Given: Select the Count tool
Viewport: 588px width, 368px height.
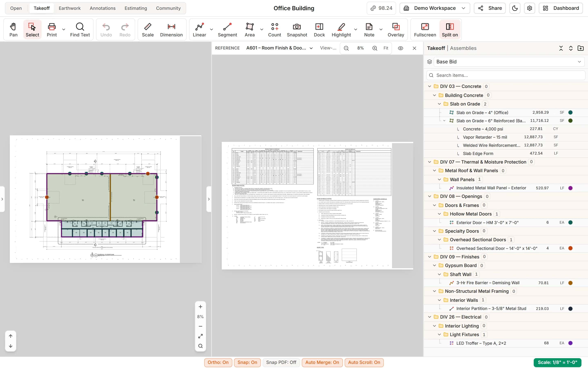Looking at the screenshot, I should tap(275, 30).
